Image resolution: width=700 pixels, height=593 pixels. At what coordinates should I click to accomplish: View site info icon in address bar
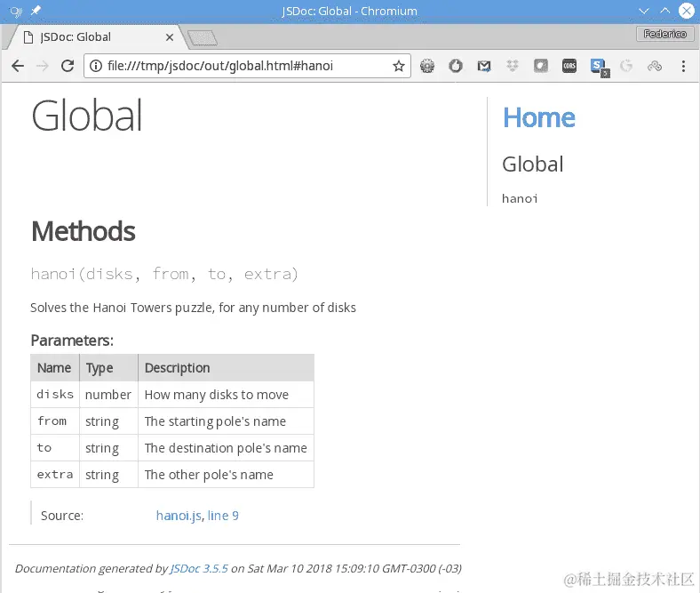[96, 66]
